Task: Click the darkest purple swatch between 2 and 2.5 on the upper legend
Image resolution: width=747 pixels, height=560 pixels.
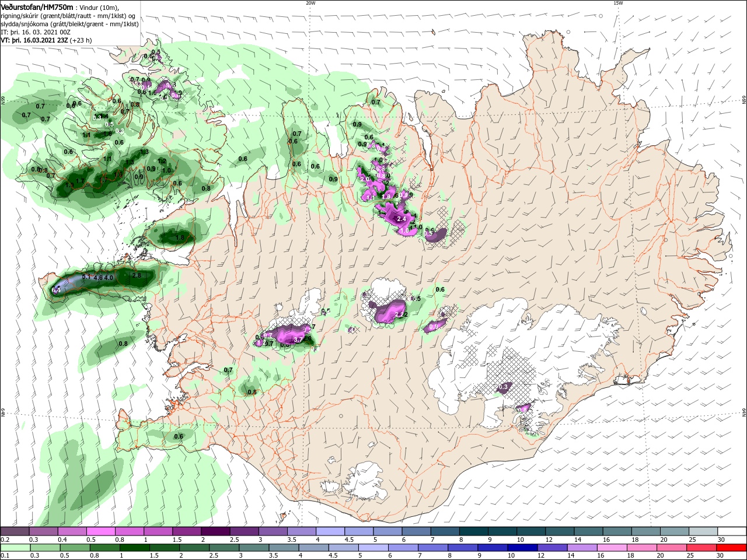Action: (x=215, y=531)
